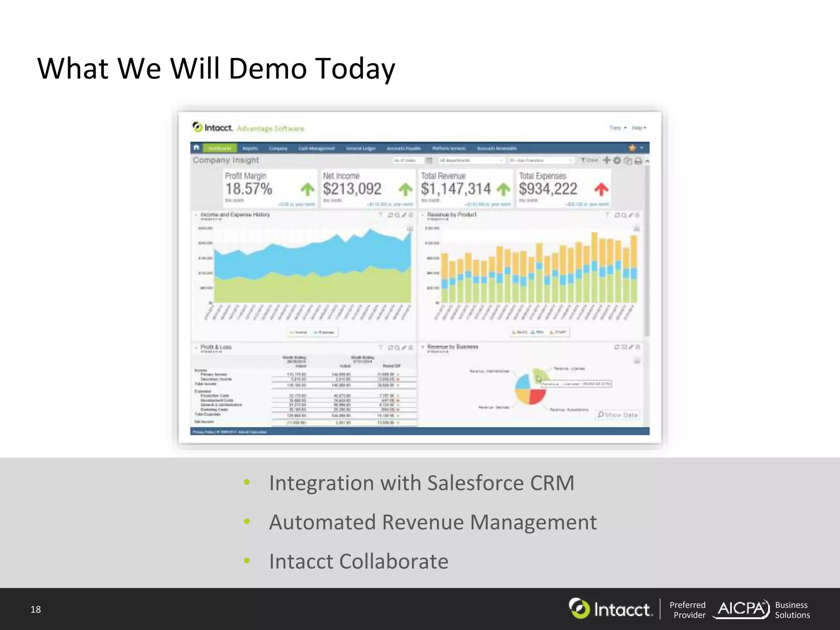Collapse the Profit & Loss panel

196,347
